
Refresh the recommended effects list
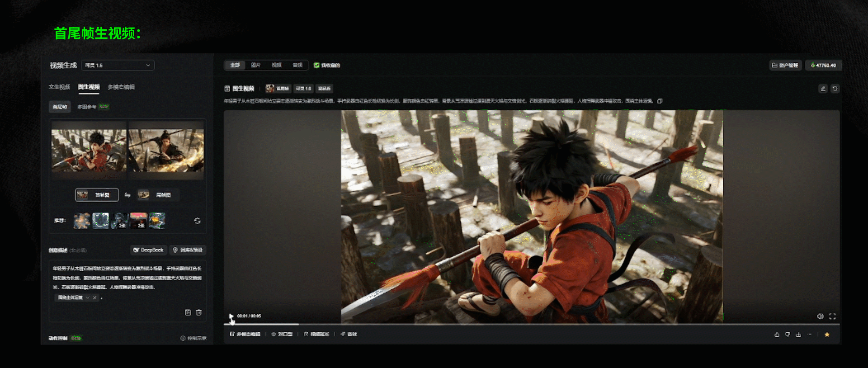(x=197, y=221)
